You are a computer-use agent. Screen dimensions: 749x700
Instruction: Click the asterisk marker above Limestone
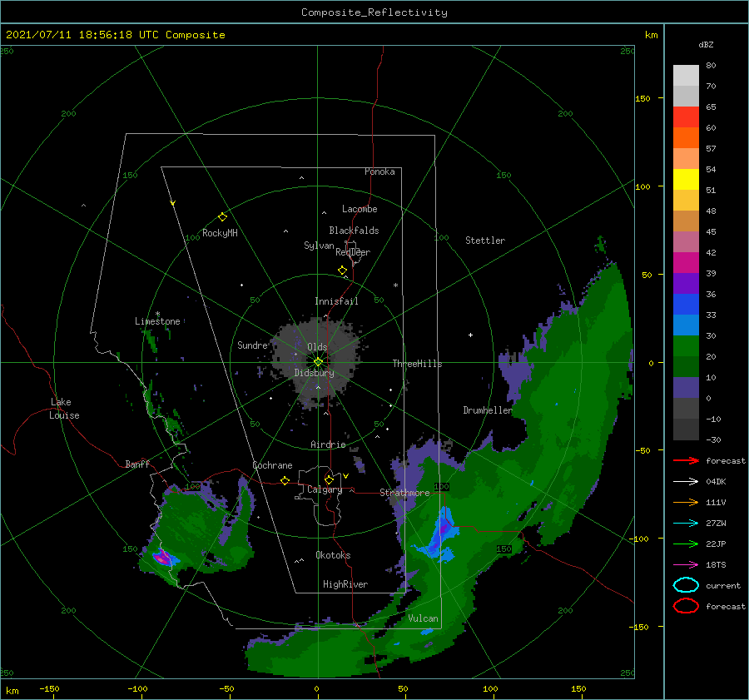(x=157, y=314)
